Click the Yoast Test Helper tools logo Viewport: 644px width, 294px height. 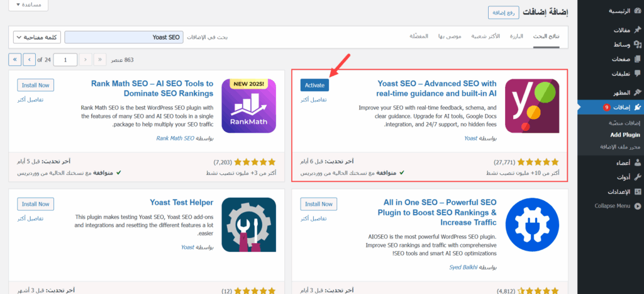[249, 225]
